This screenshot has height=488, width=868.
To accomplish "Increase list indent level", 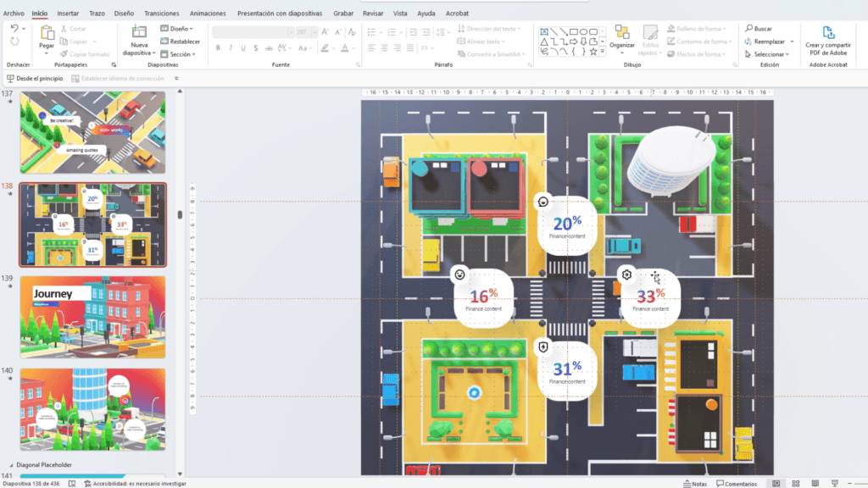I will [426, 32].
